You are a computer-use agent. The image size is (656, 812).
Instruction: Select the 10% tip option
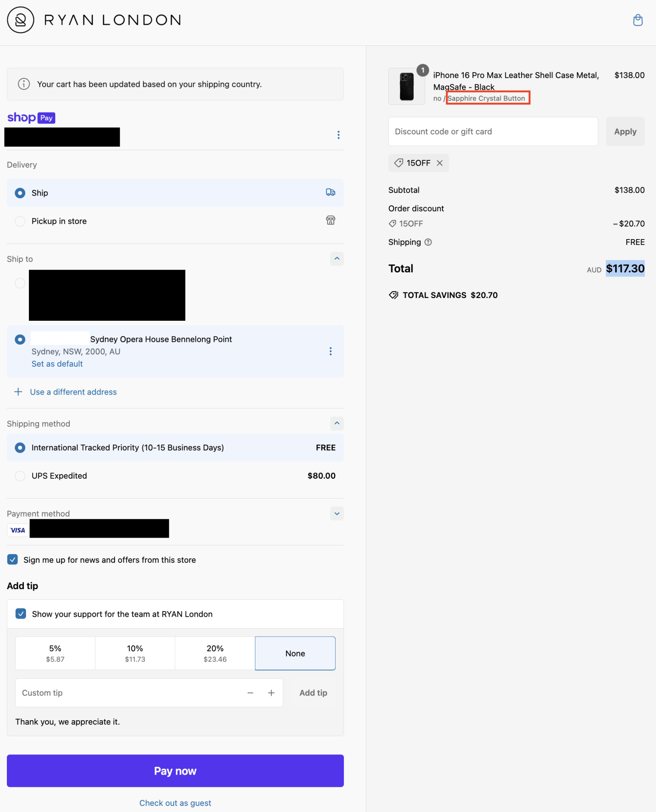pos(135,653)
